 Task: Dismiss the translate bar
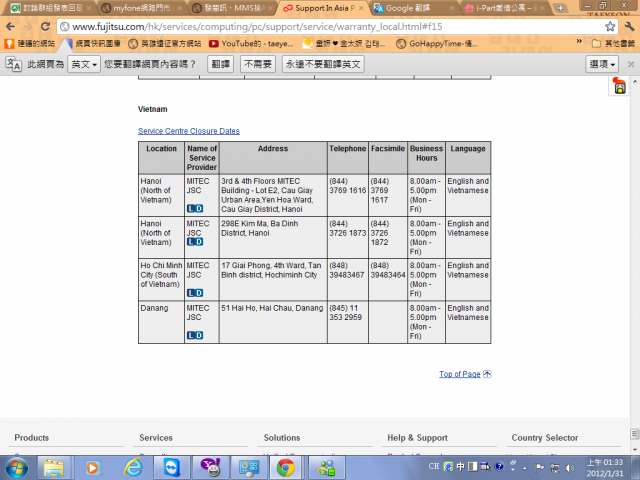click(631, 64)
